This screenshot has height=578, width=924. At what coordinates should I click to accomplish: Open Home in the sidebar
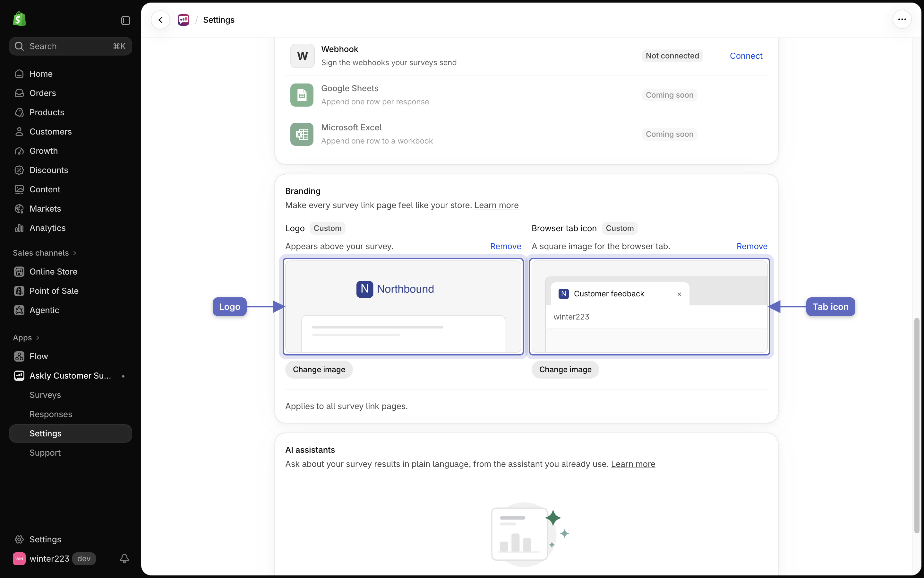(71, 74)
